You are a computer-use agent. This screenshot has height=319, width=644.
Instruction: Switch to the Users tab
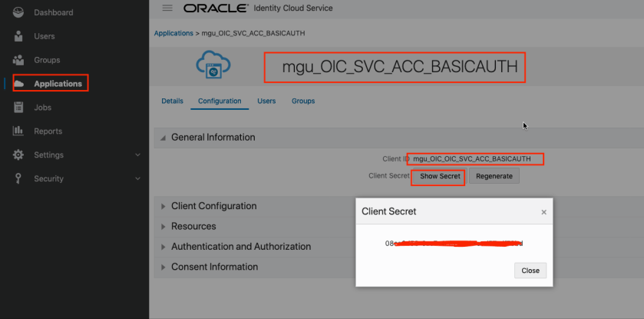coord(266,101)
